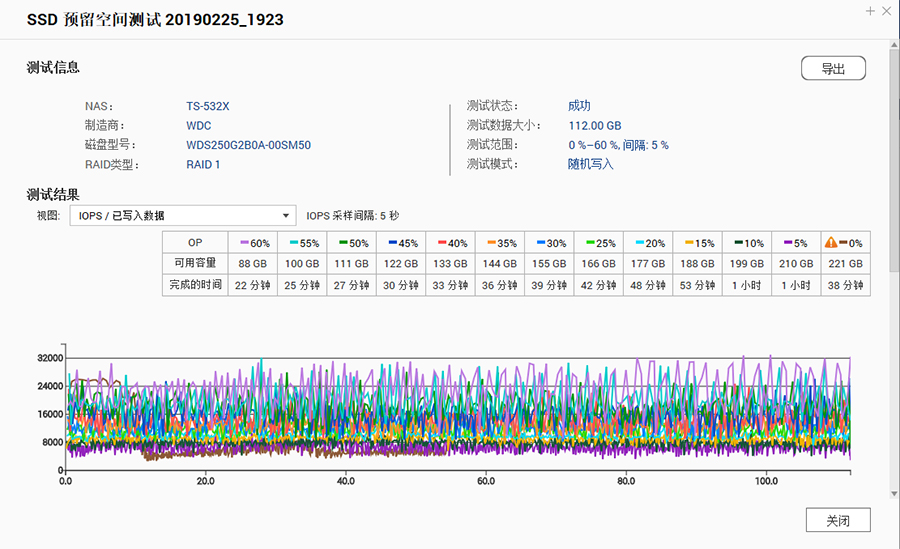This screenshot has width=900, height=549.
Task: Open the 视图 view dropdown
Action: coord(182,215)
